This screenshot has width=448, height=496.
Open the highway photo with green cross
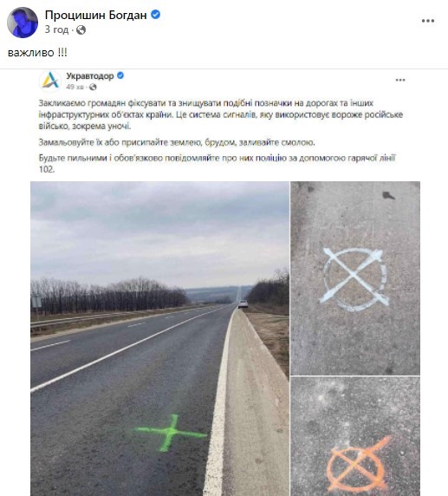[x=159, y=338]
